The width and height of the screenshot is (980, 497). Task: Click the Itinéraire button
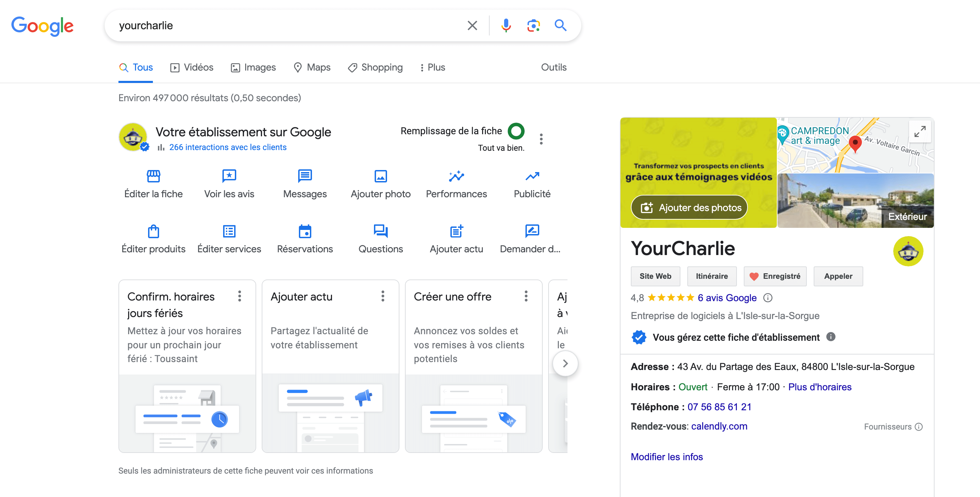click(x=711, y=276)
